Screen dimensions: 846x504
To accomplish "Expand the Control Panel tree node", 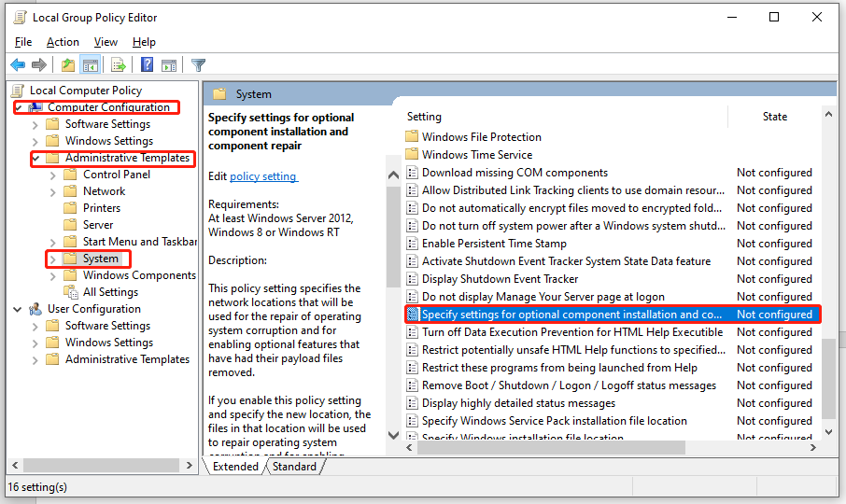I will [53, 175].
